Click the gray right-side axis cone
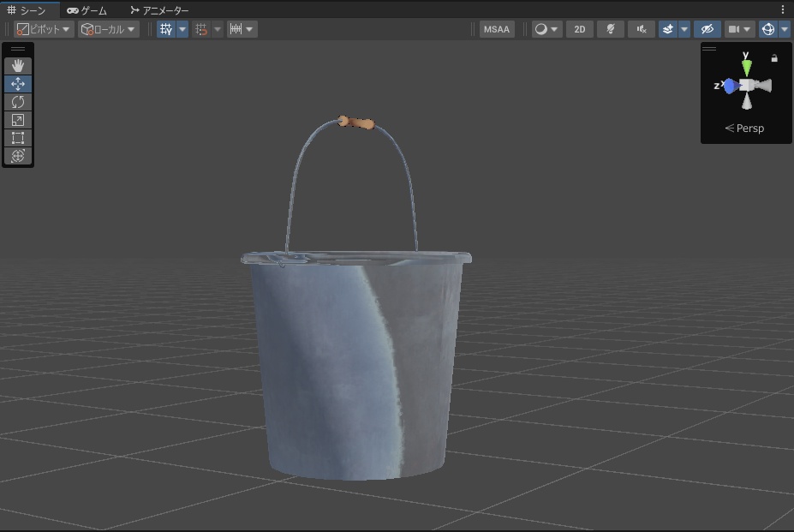The width and height of the screenshot is (794, 532). pos(764,86)
